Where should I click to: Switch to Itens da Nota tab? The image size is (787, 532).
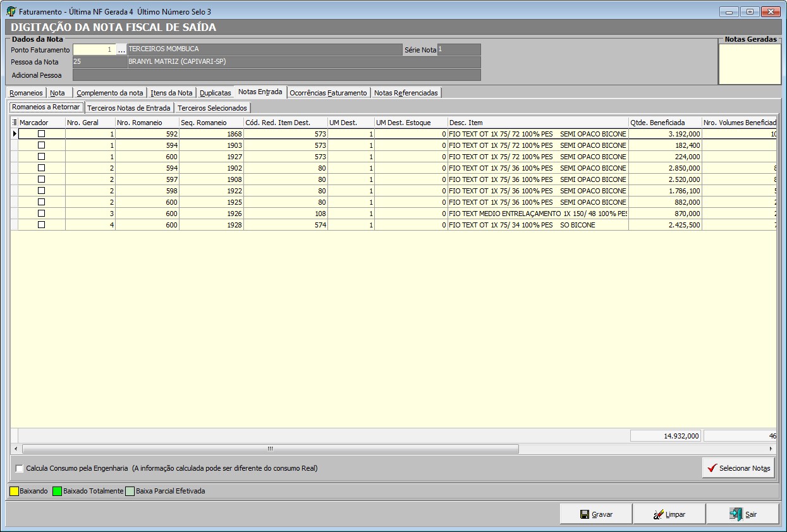click(x=171, y=93)
